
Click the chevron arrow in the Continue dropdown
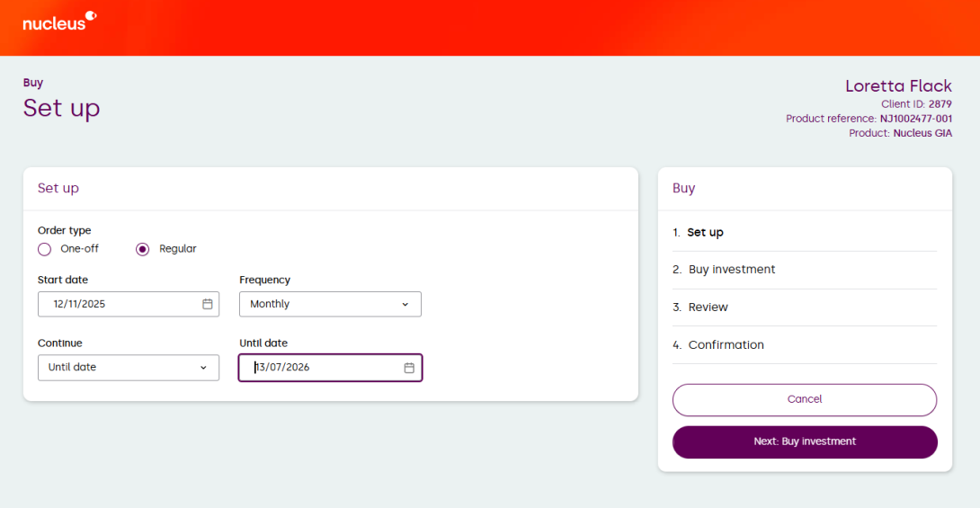pyautogui.click(x=203, y=368)
